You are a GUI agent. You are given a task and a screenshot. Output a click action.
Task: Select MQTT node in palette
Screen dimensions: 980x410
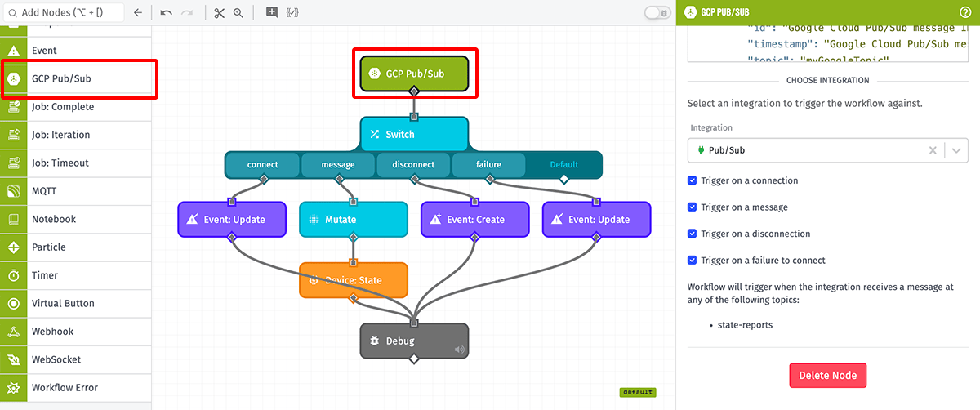(x=76, y=191)
